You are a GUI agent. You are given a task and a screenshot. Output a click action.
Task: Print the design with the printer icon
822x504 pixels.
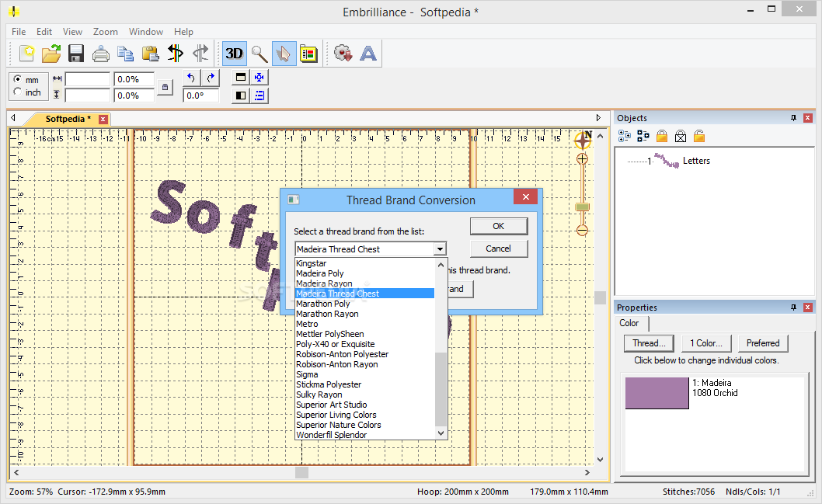[x=101, y=54]
